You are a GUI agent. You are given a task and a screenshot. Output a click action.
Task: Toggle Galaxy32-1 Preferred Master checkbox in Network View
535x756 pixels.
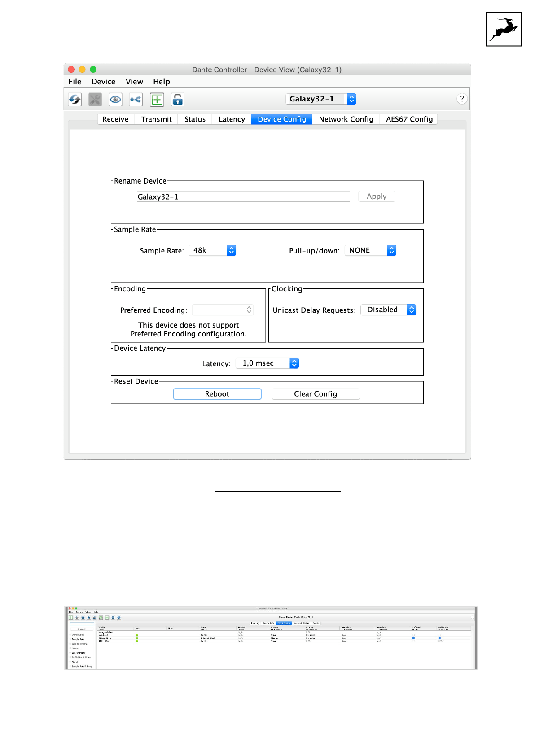(413, 638)
